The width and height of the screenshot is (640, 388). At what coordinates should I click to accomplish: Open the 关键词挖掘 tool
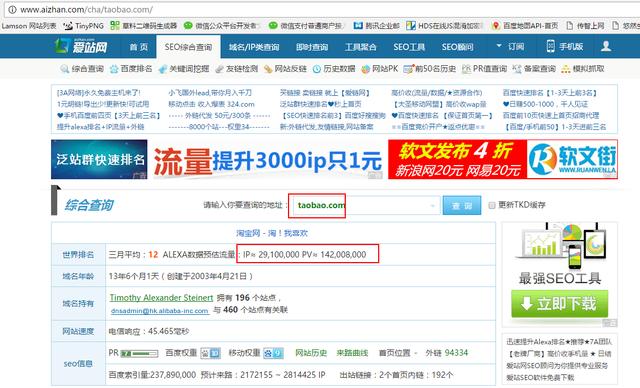click(184, 69)
